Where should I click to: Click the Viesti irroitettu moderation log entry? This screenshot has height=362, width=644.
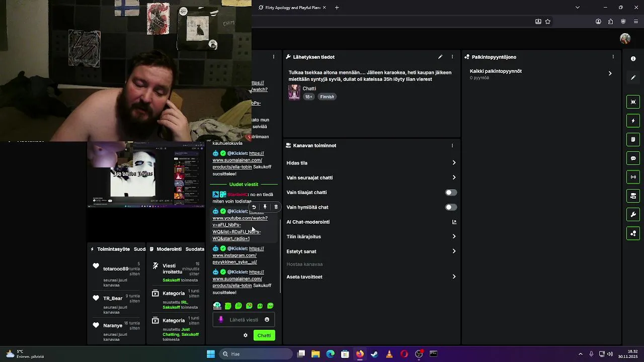(176, 271)
